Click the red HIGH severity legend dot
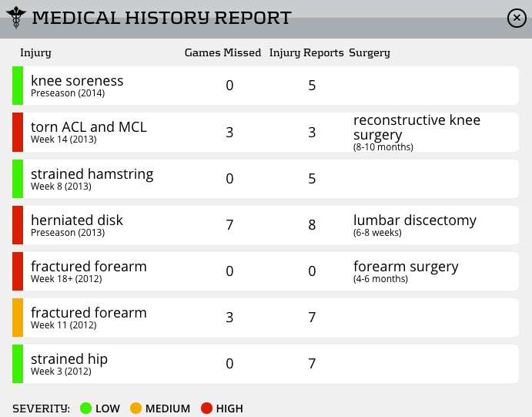This screenshot has width=532, height=417. coord(206,409)
